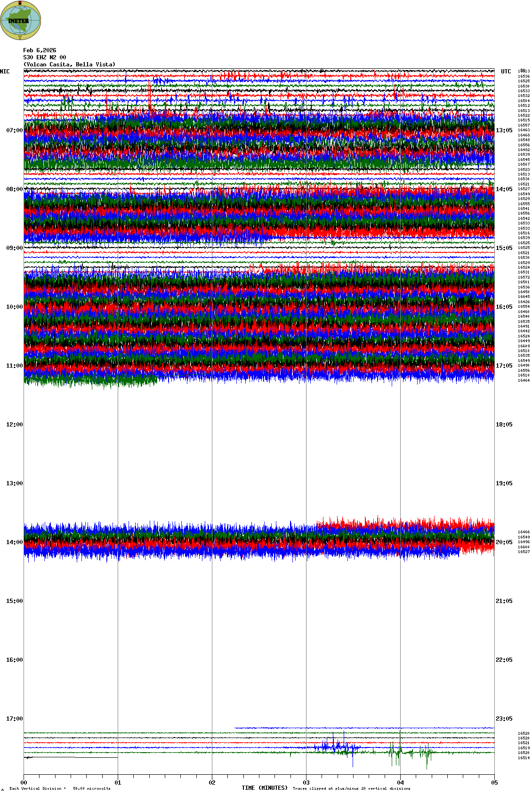Click the INETER globe logo
This screenshot has height=795, width=532.
[x=21, y=20]
